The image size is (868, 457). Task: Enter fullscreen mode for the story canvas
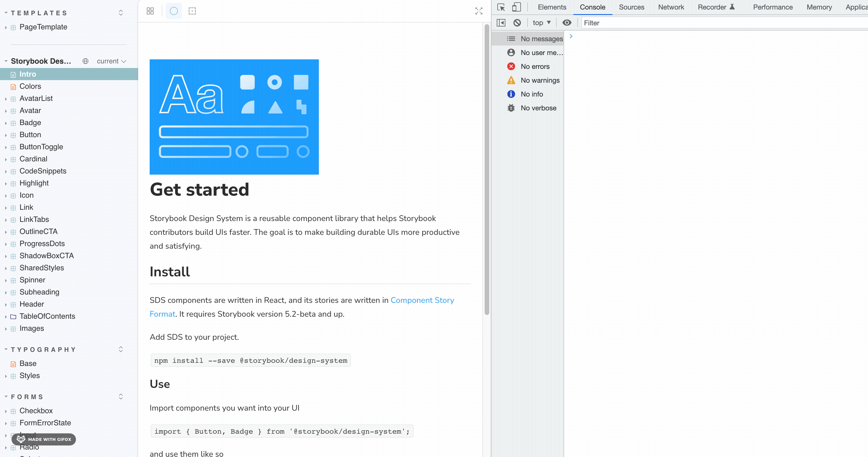479,11
